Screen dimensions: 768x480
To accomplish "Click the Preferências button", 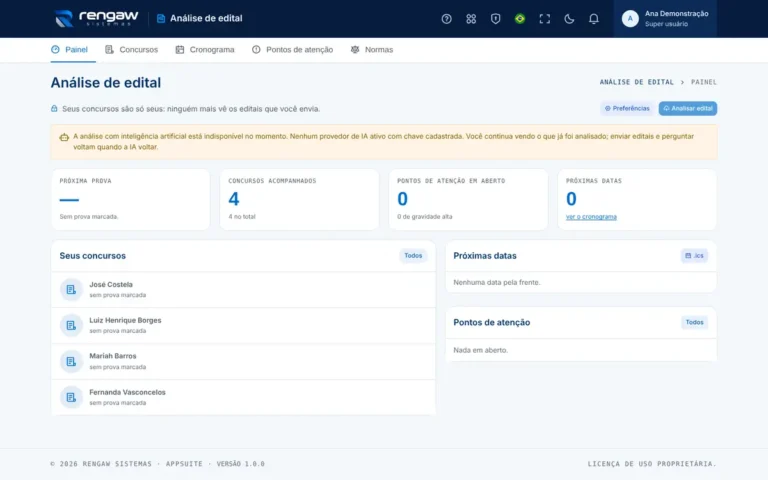I will [627, 108].
